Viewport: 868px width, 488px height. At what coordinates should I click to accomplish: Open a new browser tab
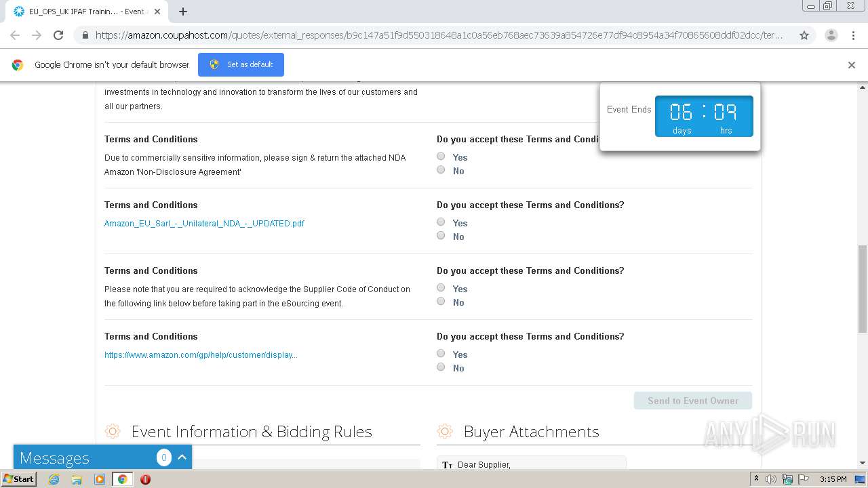click(x=183, y=12)
